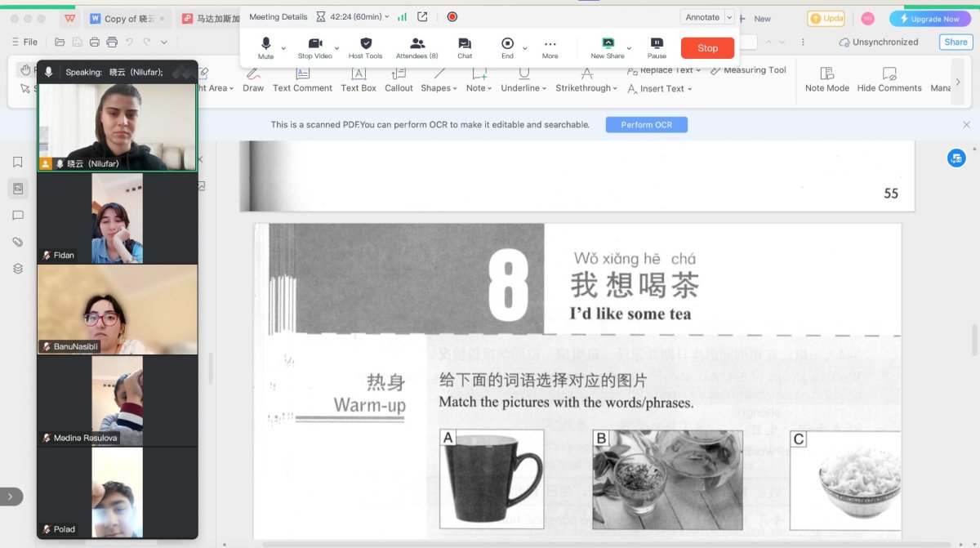
Task: Switch to the 马达加斯加 document tab
Action: click(x=211, y=18)
